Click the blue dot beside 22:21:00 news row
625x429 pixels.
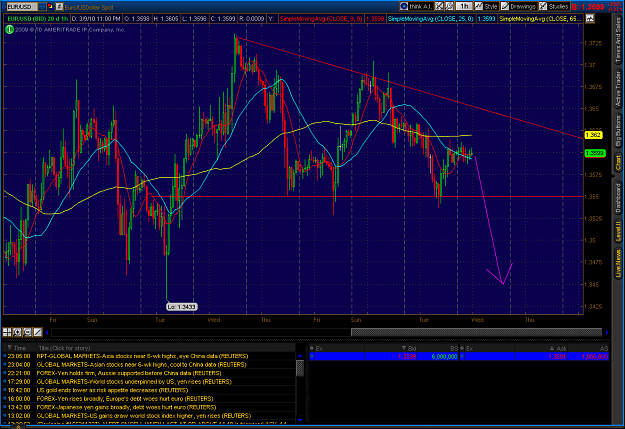pos(5,373)
